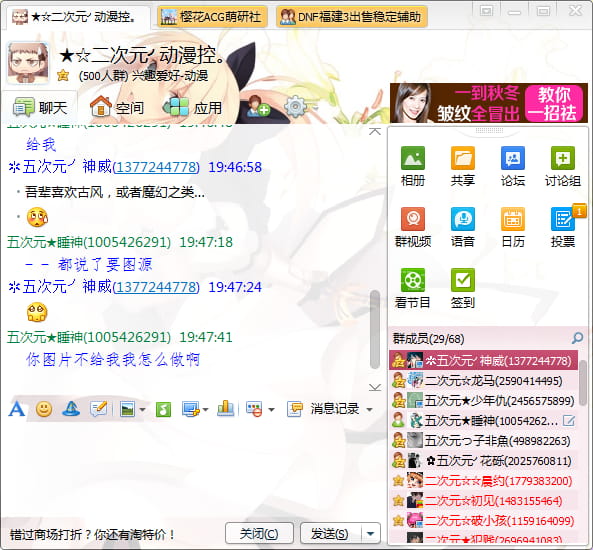Select member 二次元☆破小孩(1159164099)
Screen dimensions: 593x550
[x=483, y=521]
